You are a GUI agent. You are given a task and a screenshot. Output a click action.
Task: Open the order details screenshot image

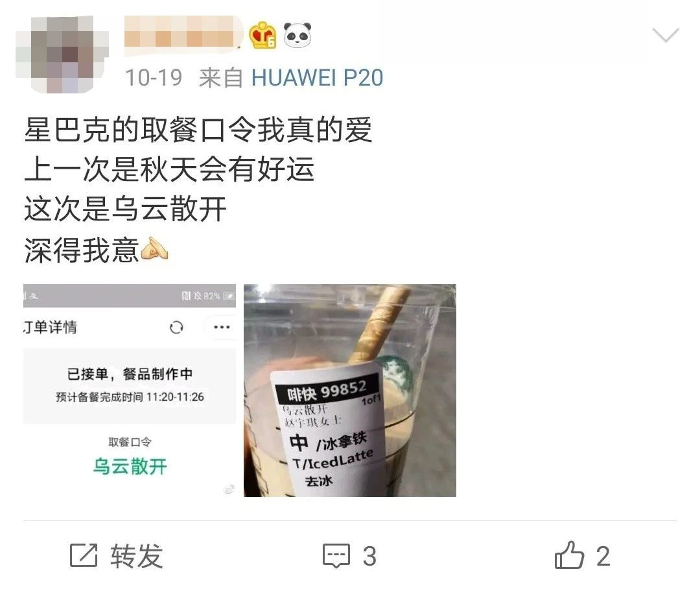click(130, 390)
